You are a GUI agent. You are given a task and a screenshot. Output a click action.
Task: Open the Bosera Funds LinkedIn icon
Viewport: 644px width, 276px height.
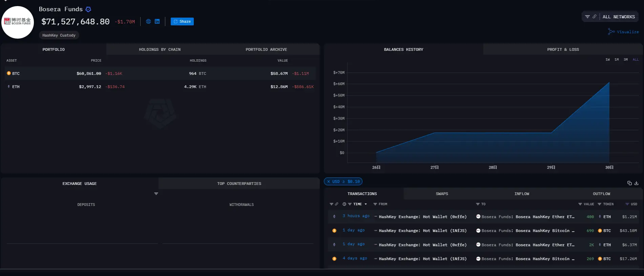click(x=157, y=21)
